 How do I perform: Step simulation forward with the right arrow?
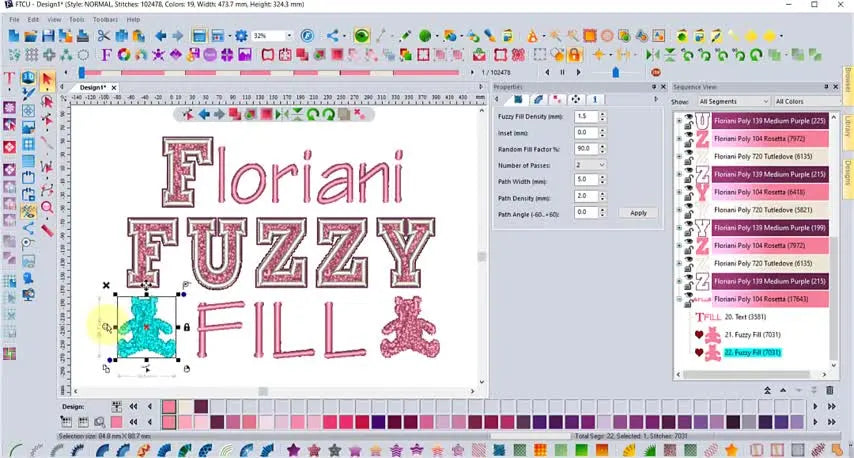(x=578, y=72)
